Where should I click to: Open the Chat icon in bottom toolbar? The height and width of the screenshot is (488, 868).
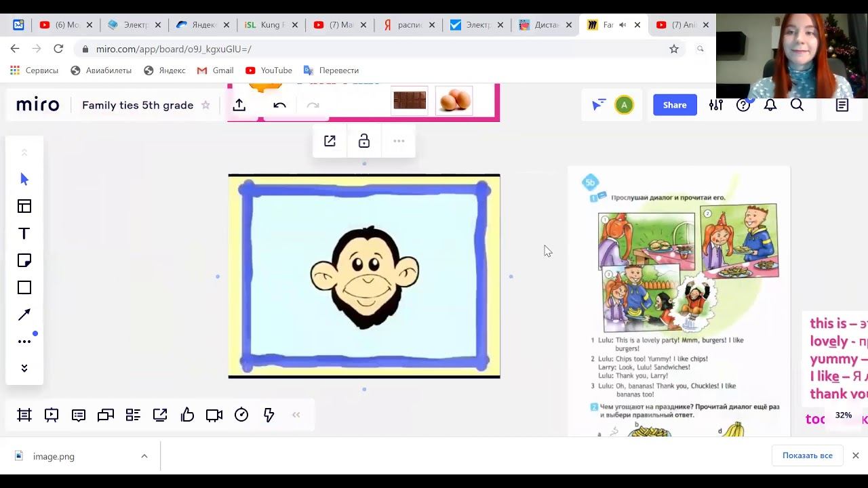[x=106, y=415]
